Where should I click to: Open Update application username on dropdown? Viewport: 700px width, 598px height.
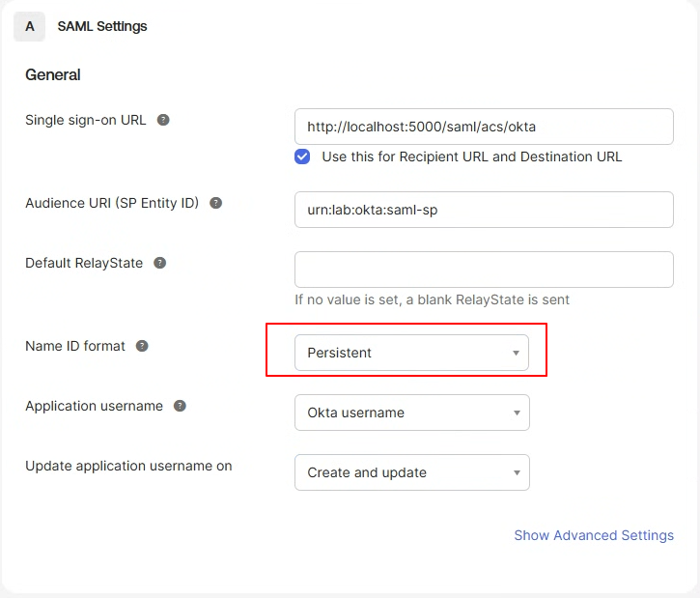click(x=412, y=472)
